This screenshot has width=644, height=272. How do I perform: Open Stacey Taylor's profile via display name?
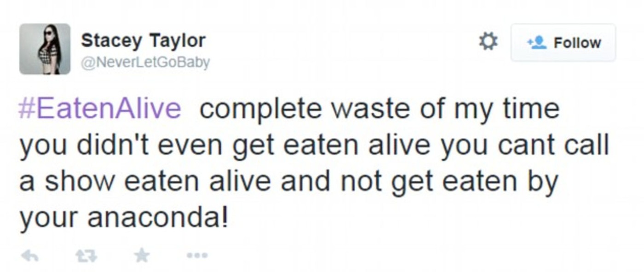[x=143, y=41]
